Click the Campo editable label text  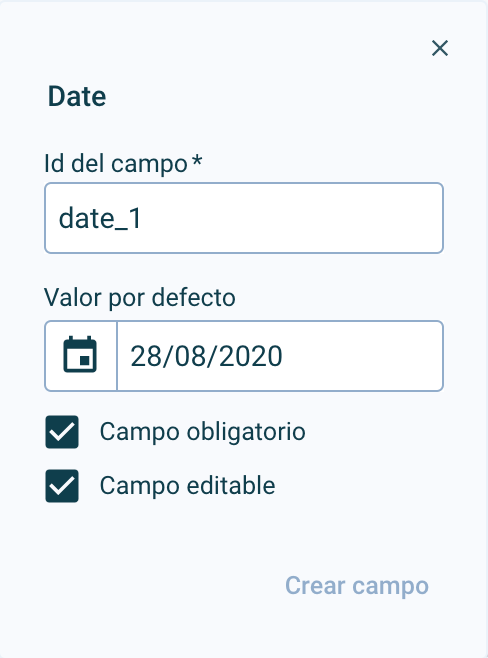pyautogui.click(x=187, y=486)
